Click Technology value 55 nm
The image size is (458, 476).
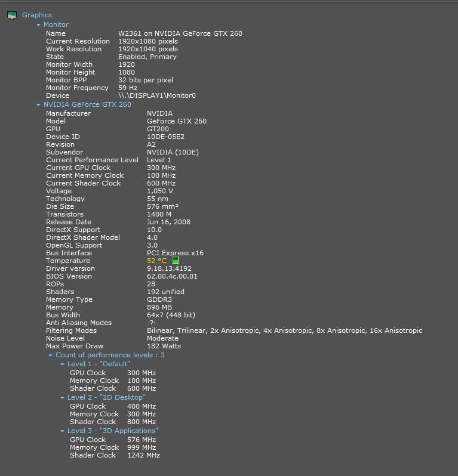click(x=158, y=199)
